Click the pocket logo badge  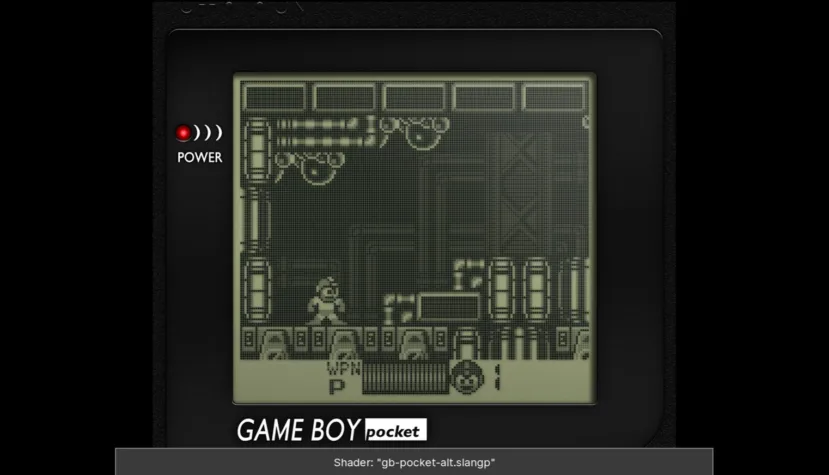coord(396,431)
